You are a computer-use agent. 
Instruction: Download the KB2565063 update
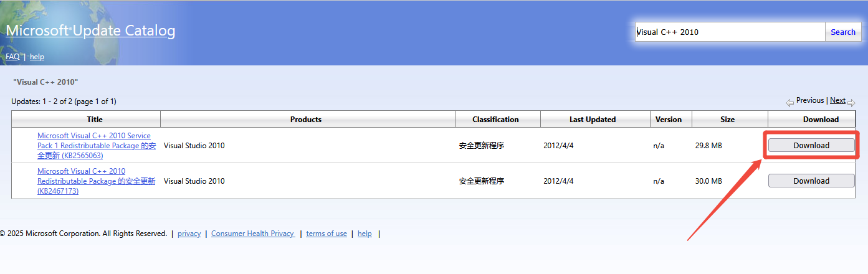click(x=811, y=145)
